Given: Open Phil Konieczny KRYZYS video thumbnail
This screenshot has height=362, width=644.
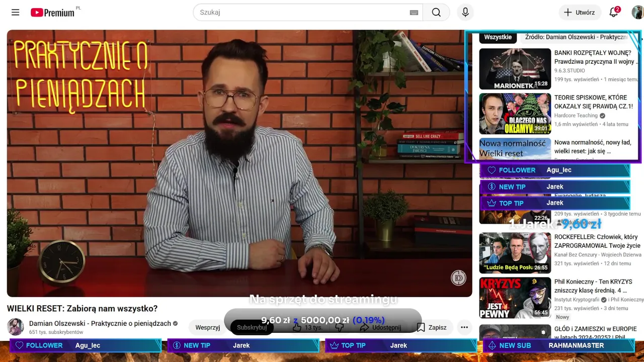Looking at the screenshot, I should pyautogui.click(x=515, y=298).
